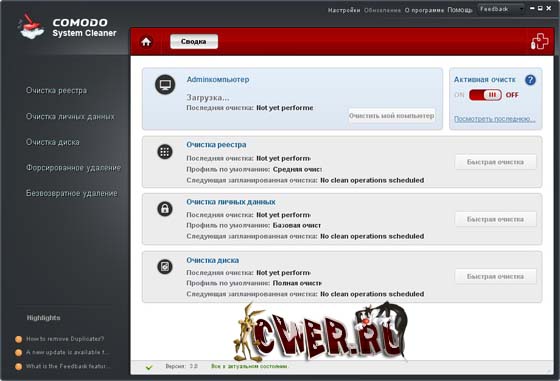560x381 pixels.
Task: Click the Очистить мой компьютер button
Action: pos(391,116)
